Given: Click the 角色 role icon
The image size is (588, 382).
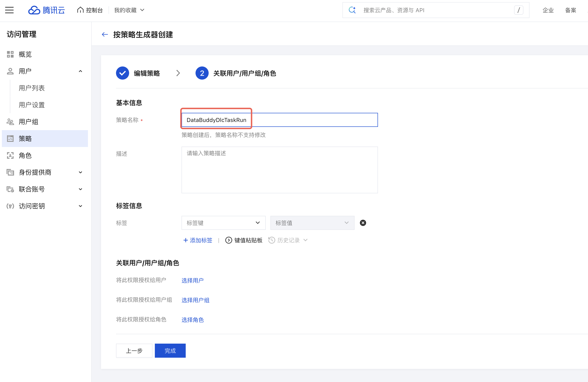Looking at the screenshot, I should click(x=10, y=155).
